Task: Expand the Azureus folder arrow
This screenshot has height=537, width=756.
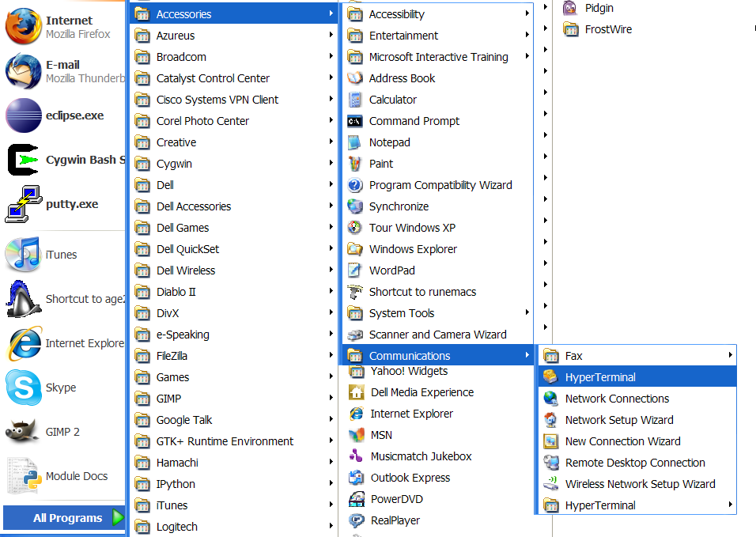Action: click(x=331, y=35)
